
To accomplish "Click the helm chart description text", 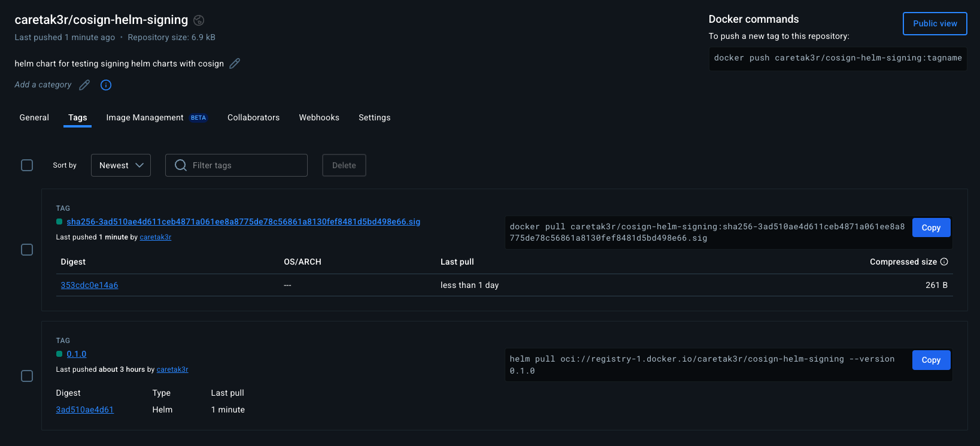I will 119,63.
